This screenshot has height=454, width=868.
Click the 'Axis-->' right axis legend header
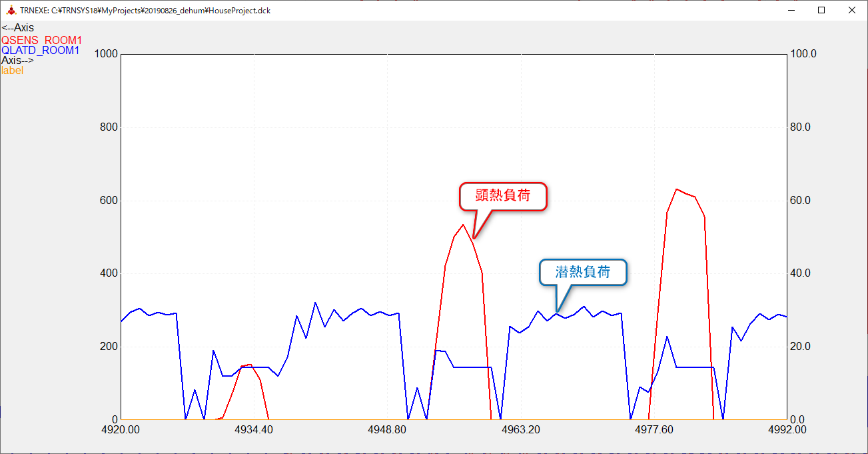click(17, 60)
